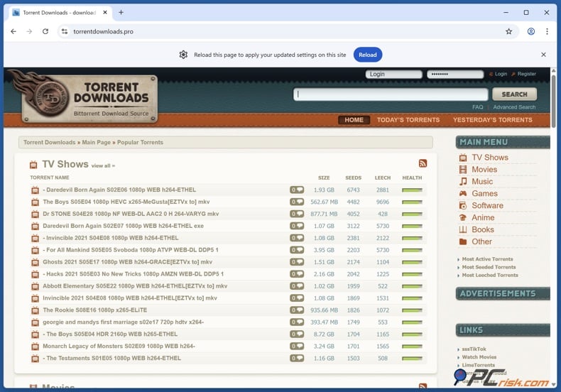Click comments badge for Daredevil Born Again S02E06

tap(297, 190)
